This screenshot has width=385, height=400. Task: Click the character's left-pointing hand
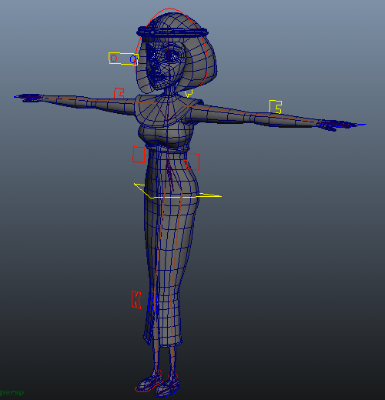click(x=28, y=97)
